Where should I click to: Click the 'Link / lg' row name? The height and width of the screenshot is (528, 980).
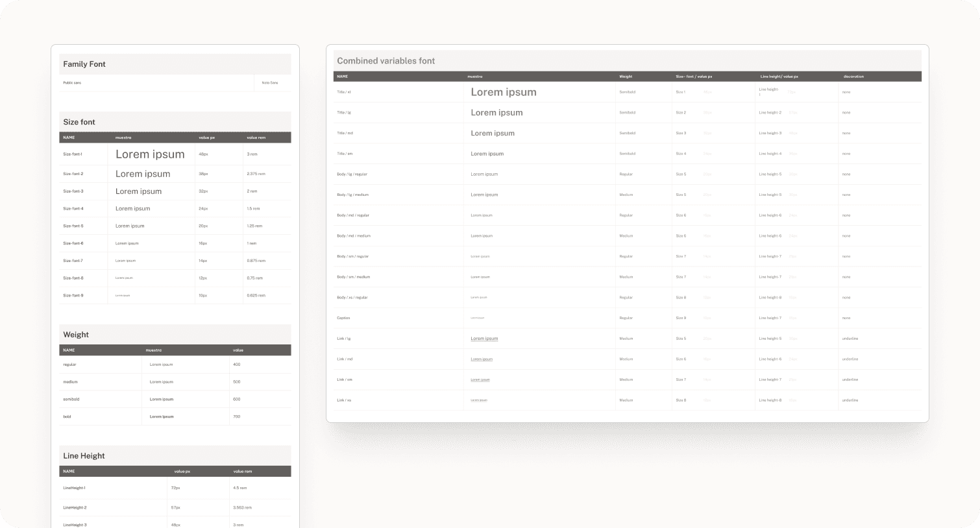(343, 339)
